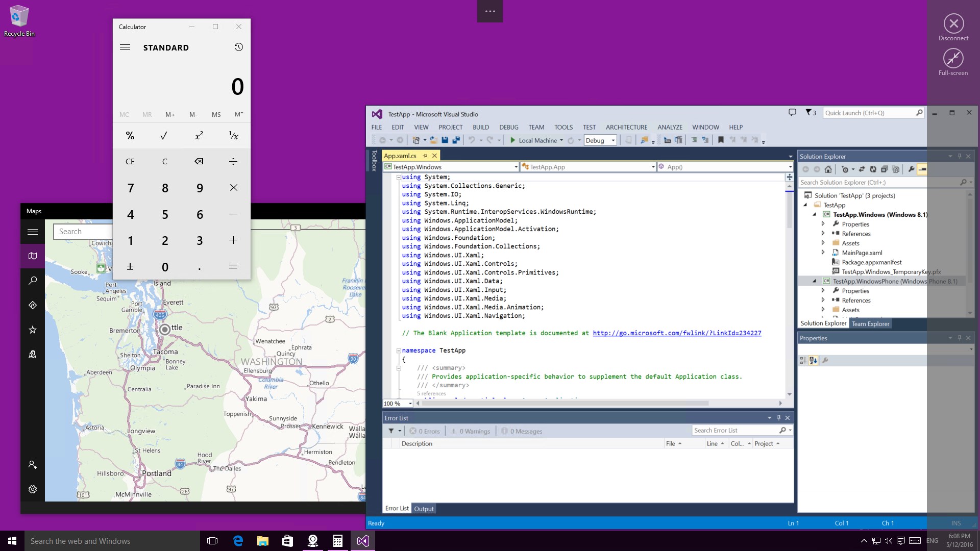
Task: Open the Debug configuration dropdown
Action: [x=613, y=140]
